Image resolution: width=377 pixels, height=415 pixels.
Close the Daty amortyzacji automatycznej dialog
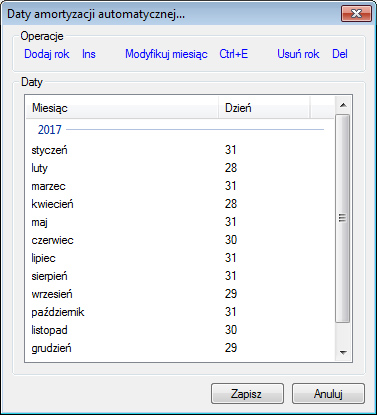[x=356, y=13]
